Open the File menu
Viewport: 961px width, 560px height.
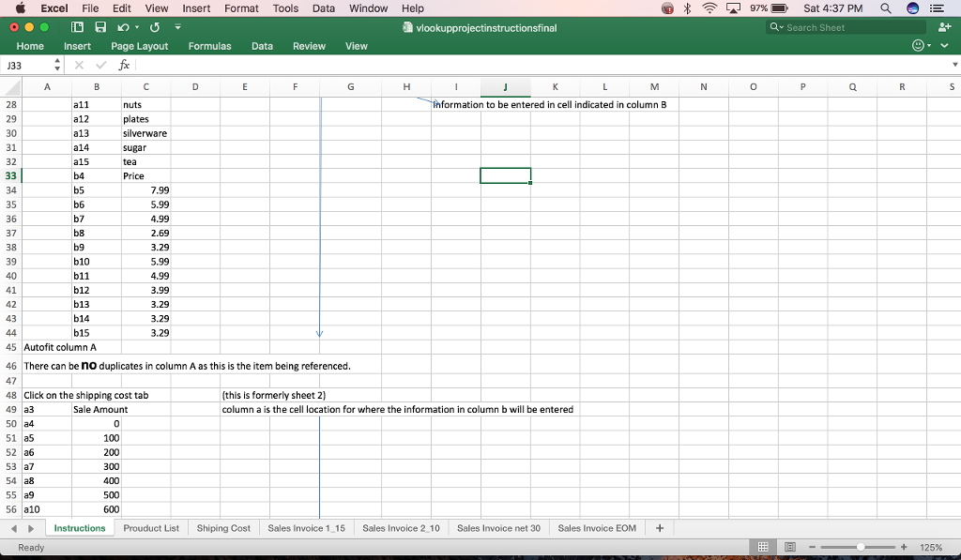point(90,8)
